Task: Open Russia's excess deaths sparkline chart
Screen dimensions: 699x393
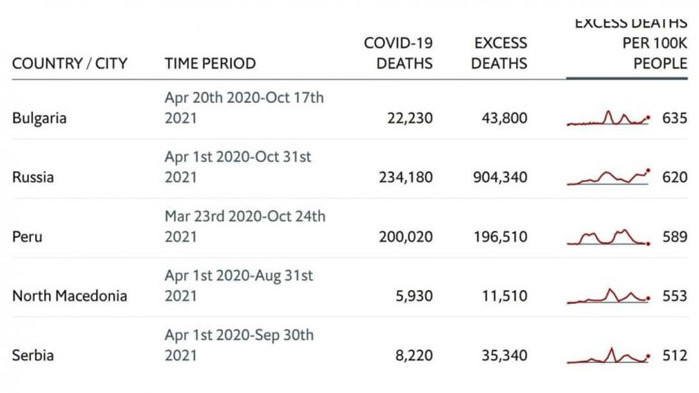Action: (609, 177)
